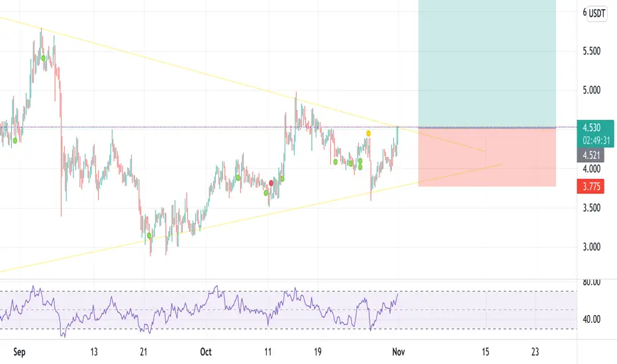Image resolution: width=617 pixels, height=364 pixels.
Task: Click the 21 date label on the time axis
Action: tap(144, 352)
